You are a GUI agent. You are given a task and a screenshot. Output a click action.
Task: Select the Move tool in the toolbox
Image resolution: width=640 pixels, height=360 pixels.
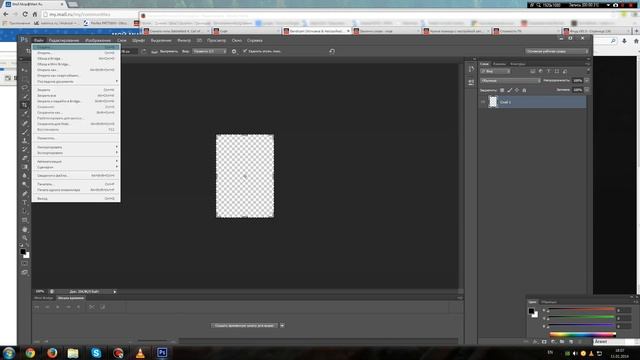coord(24,70)
